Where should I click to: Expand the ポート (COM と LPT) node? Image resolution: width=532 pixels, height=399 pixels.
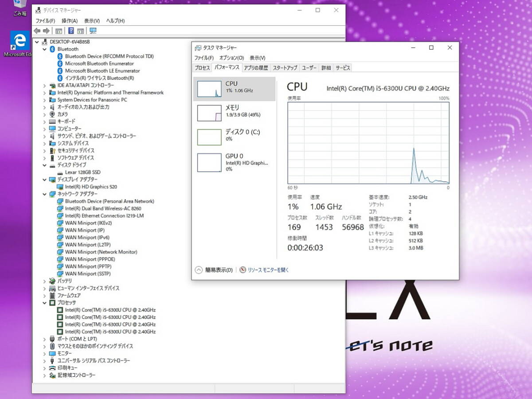44,339
